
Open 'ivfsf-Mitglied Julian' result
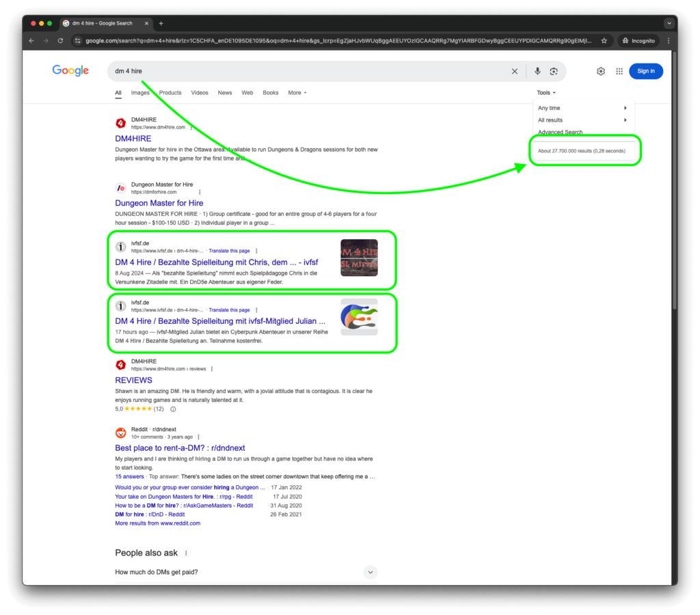[x=220, y=321]
